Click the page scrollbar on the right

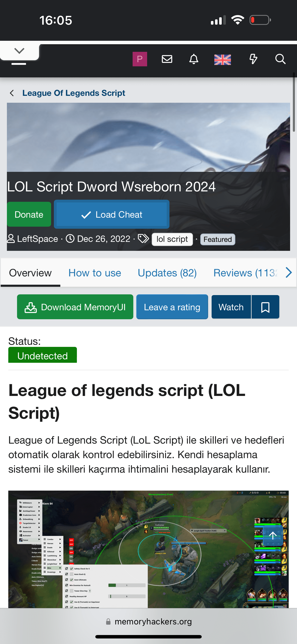tap(294, 102)
